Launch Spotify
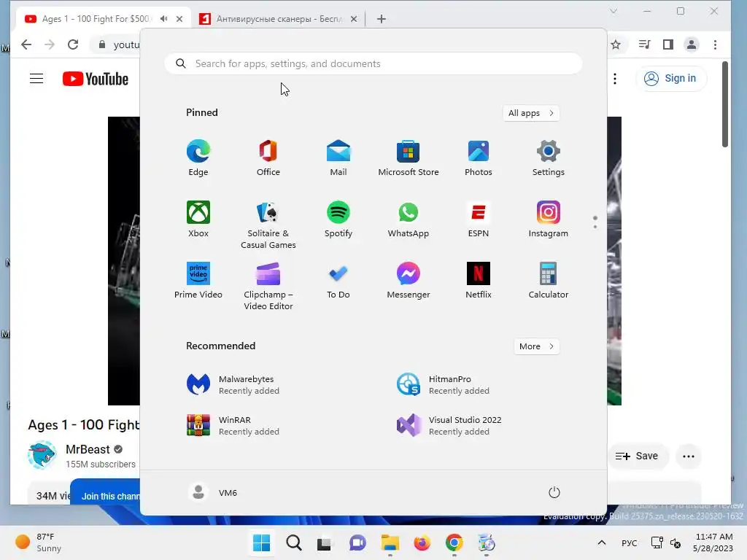Image resolution: width=747 pixels, height=560 pixels. (x=338, y=219)
